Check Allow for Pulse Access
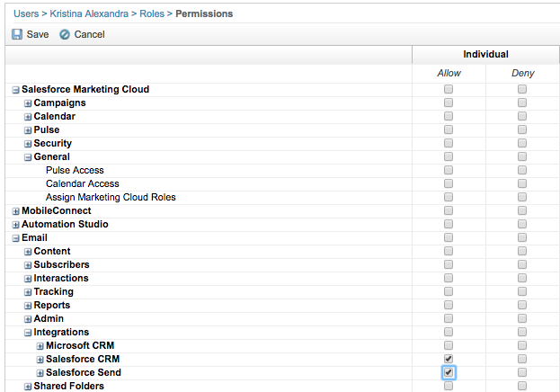 [449, 170]
